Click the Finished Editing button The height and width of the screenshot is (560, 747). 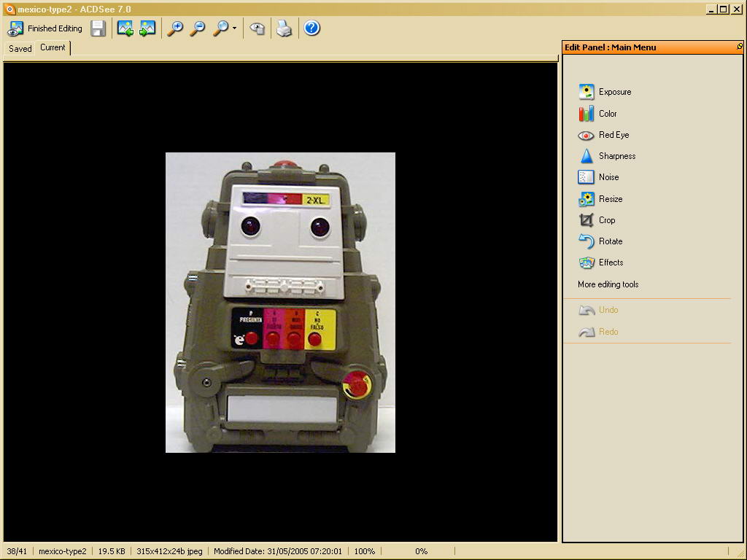tap(44, 28)
